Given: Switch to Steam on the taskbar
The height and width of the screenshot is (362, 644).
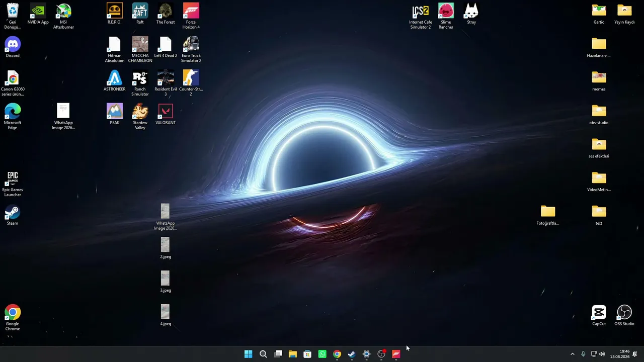Looking at the screenshot, I should tap(352, 354).
